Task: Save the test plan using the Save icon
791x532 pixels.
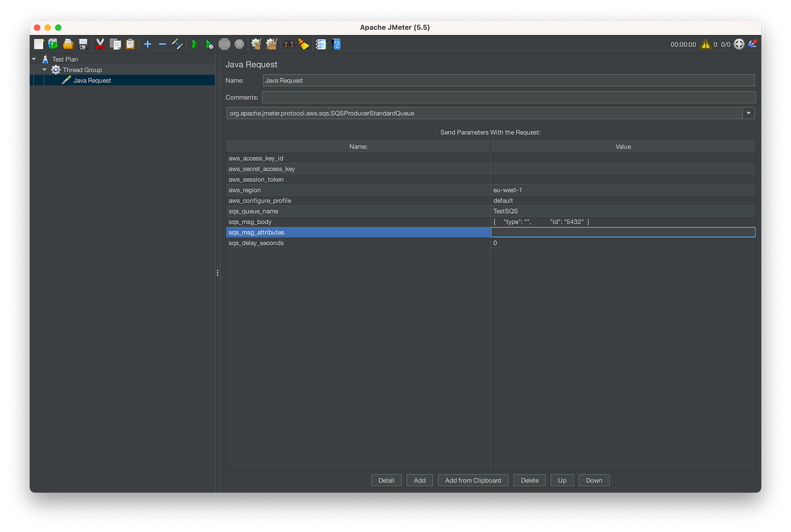Action: pos(82,44)
